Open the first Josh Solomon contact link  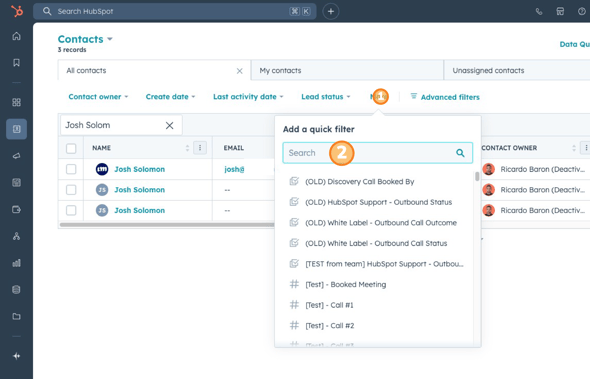[140, 169]
